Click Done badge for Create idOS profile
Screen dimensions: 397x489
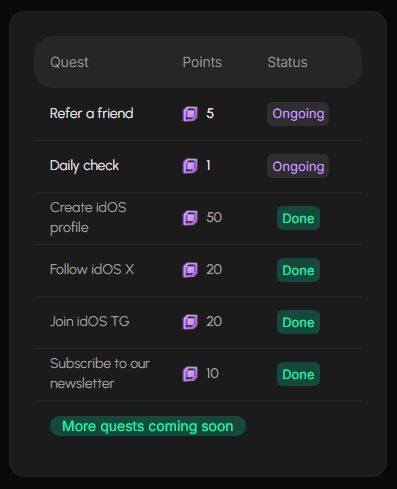[298, 218]
